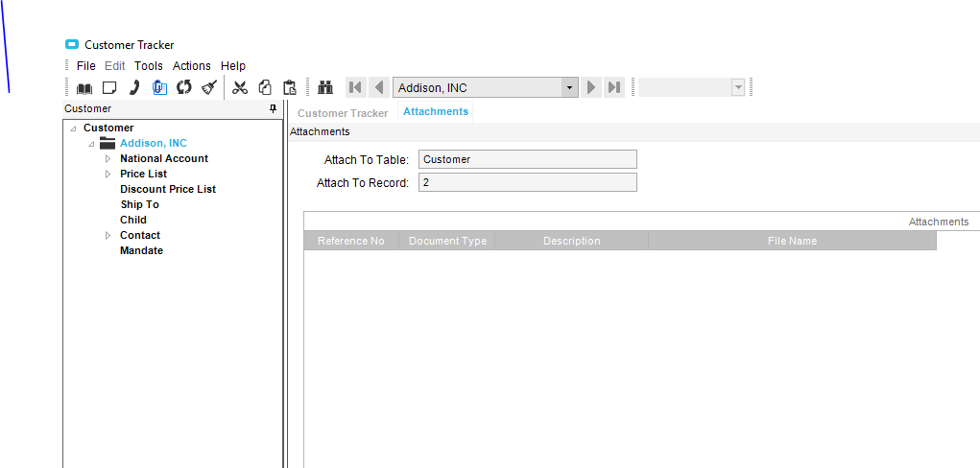Click the Customer panel header title
Viewport: 980px width, 468px height.
tap(88, 108)
